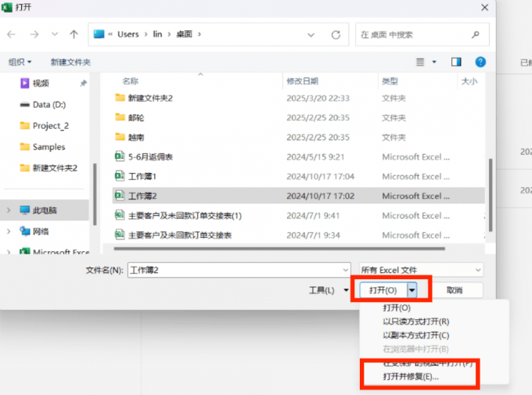Viewport: 532px width, 395px height.
Task: Click the 在 桌面 中搜索 search field
Action: (x=422, y=34)
